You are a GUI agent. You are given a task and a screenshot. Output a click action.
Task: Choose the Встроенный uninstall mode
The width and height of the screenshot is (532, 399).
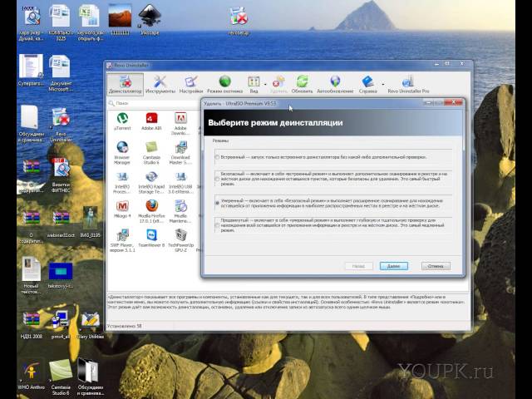pos(217,157)
